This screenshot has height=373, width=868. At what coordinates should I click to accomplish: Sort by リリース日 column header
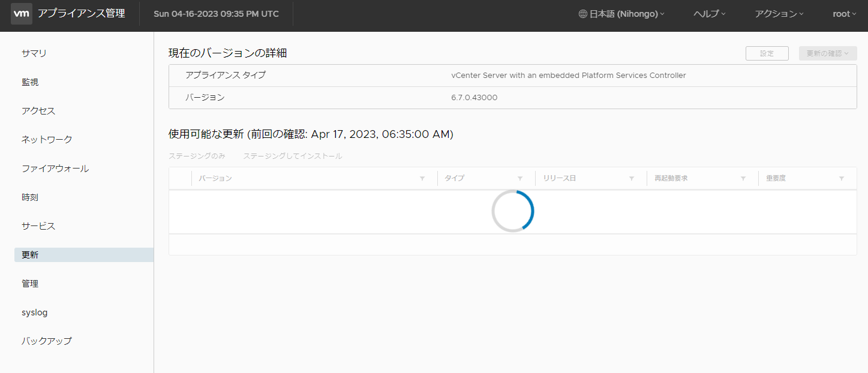click(560, 179)
